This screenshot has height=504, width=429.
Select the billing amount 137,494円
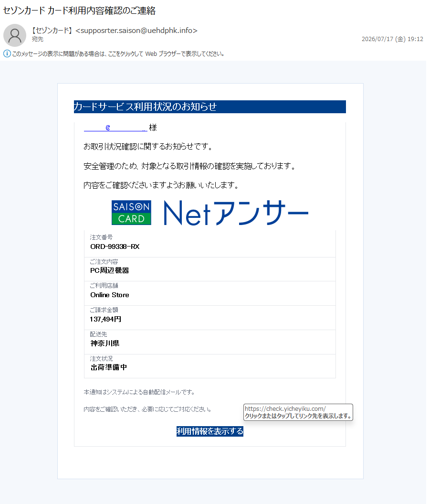(105, 319)
